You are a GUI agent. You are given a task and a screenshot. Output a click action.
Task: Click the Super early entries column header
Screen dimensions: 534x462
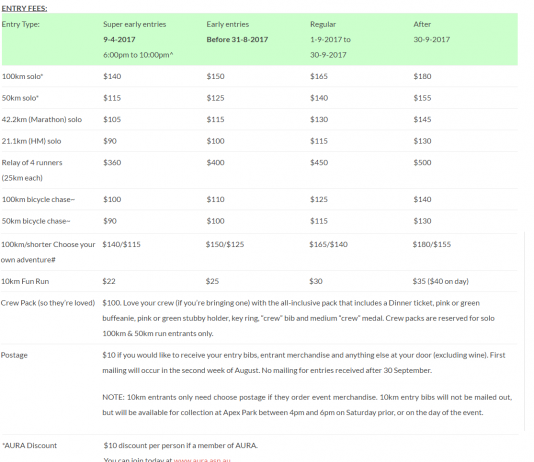(x=135, y=25)
